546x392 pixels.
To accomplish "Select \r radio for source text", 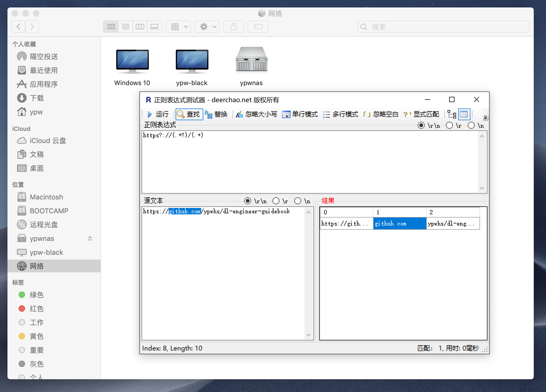I will [x=276, y=201].
